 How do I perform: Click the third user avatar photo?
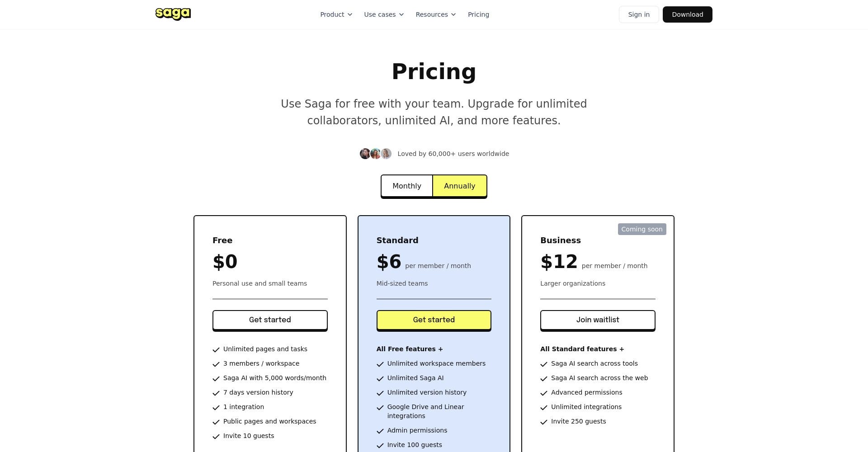(386, 154)
